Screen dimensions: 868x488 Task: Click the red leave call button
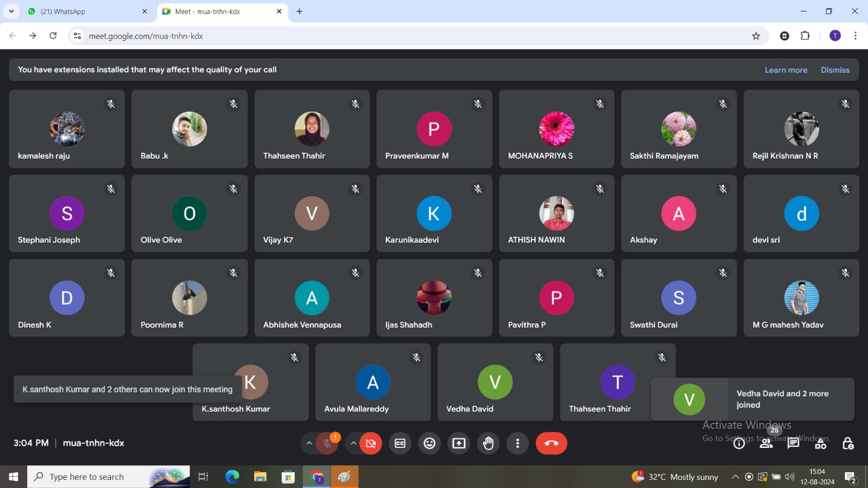551,443
